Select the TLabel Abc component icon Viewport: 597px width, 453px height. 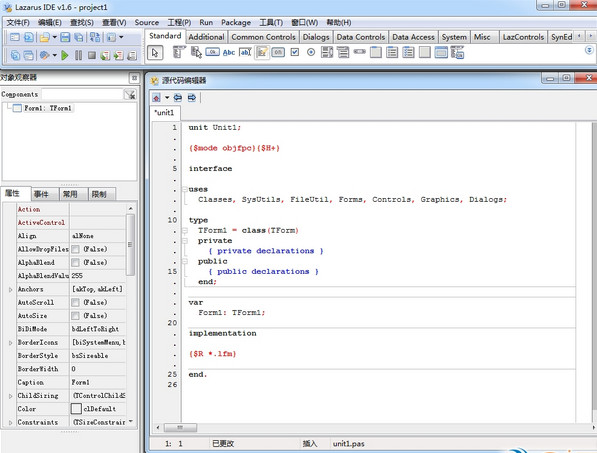coord(229,53)
